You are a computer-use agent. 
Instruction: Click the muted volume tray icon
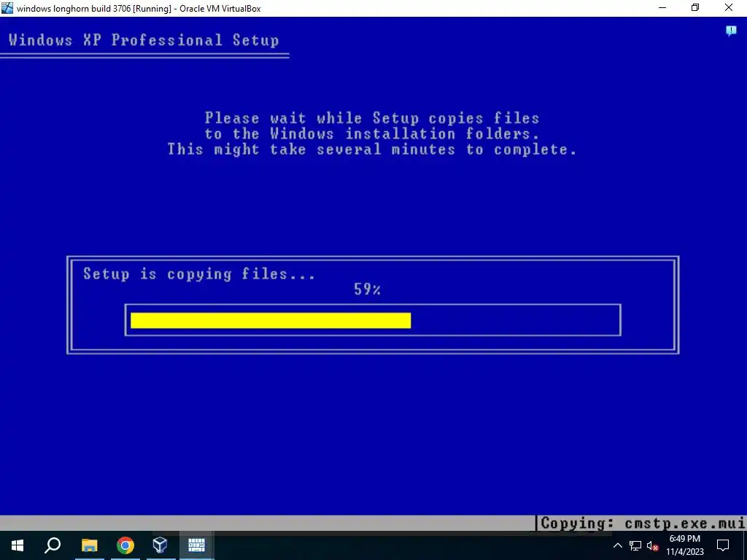click(x=653, y=545)
